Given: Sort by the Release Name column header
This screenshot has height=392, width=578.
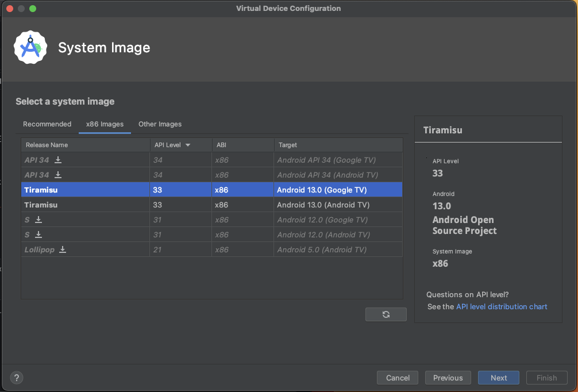Looking at the screenshot, I should (85, 145).
